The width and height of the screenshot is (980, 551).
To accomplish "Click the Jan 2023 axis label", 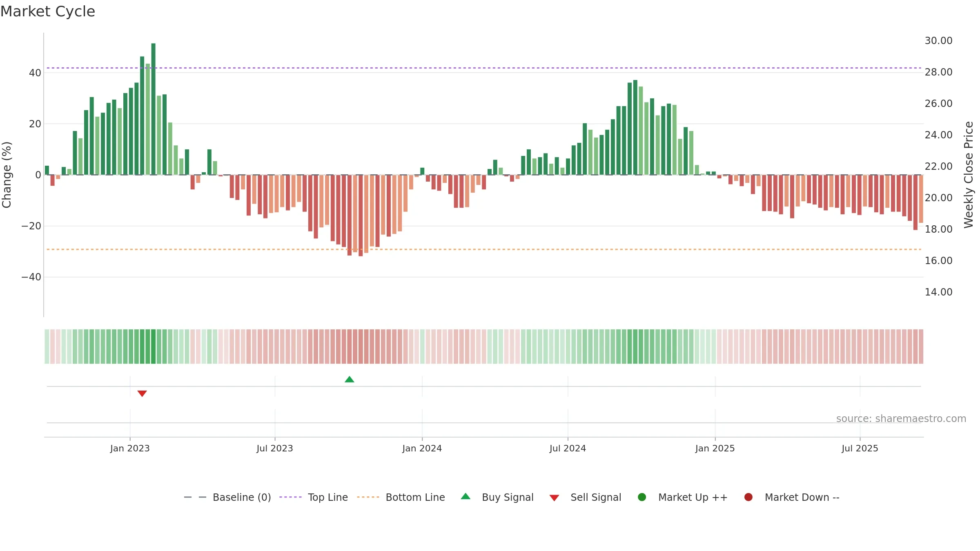I will [x=130, y=448].
